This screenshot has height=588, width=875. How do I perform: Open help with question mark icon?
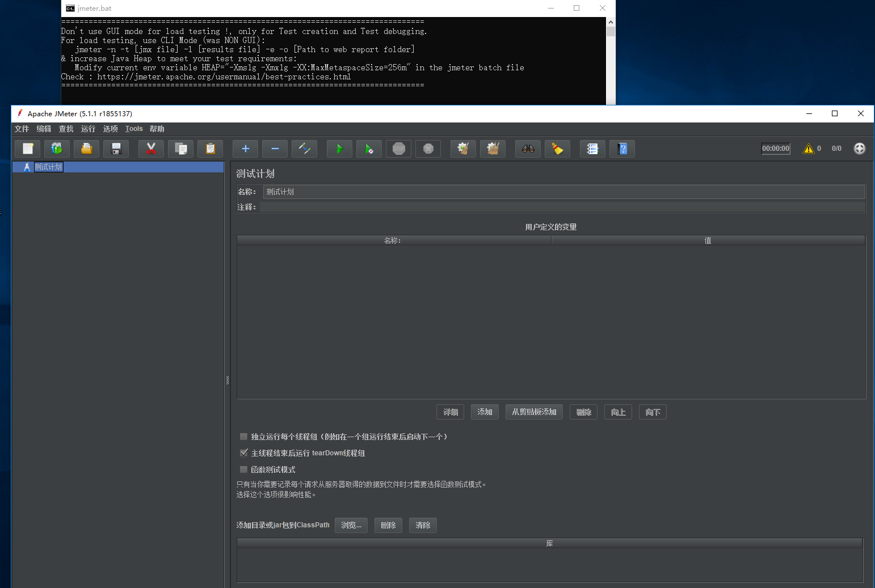coord(622,149)
